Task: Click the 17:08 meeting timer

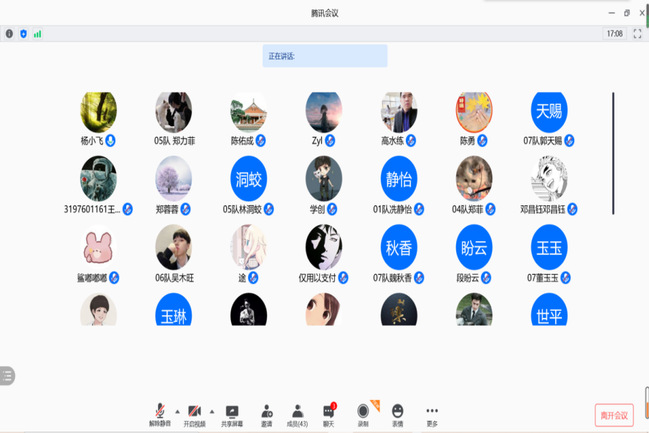Action: pyautogui.click(x=614, y=33)
